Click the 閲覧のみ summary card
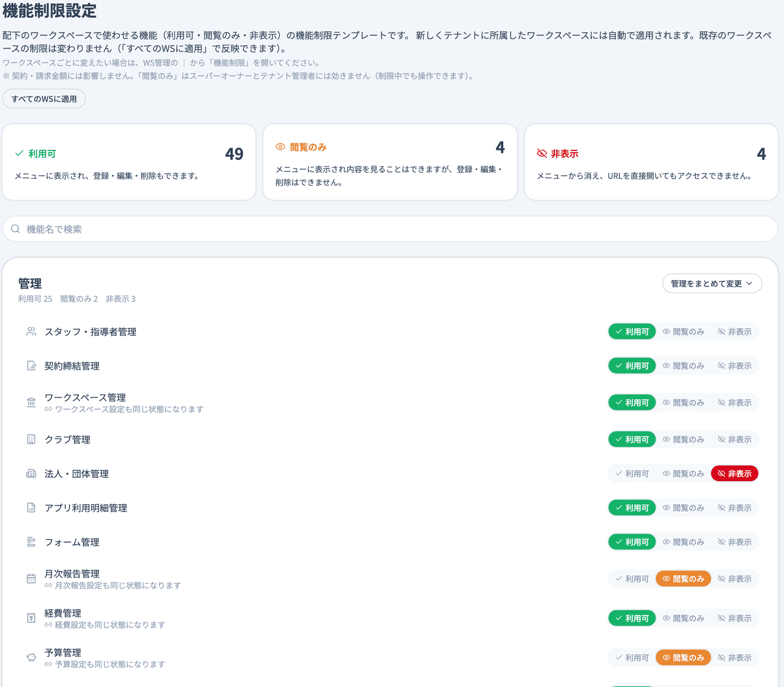Image resolution: width=784 pixels, height=687 pixels. [390, 162]
